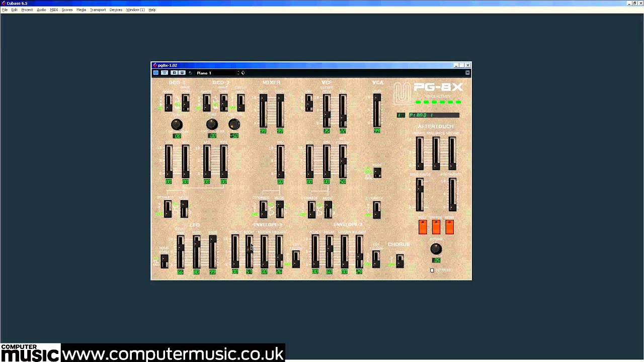The width and height of the screenshot is (644, 362).
Task: Click the VCF Cutoff Freq slider
Action: click(x=327, y=112)
